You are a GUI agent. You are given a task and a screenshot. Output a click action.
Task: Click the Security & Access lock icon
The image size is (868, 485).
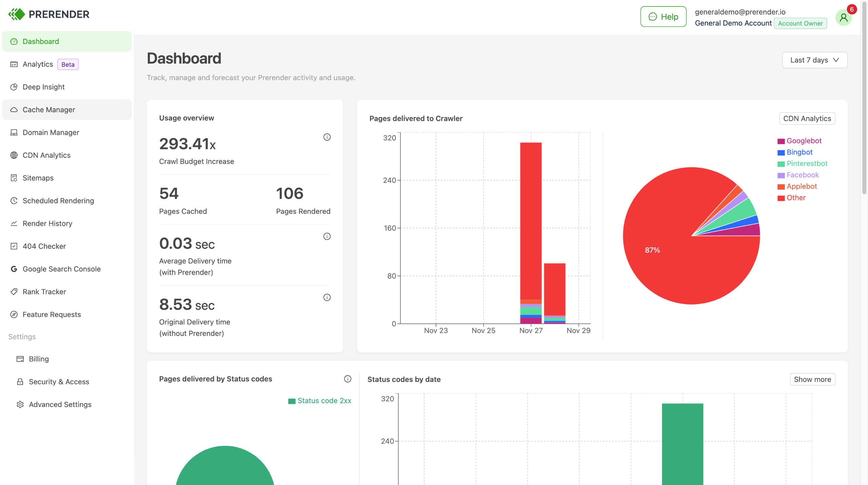coord(20,382)
